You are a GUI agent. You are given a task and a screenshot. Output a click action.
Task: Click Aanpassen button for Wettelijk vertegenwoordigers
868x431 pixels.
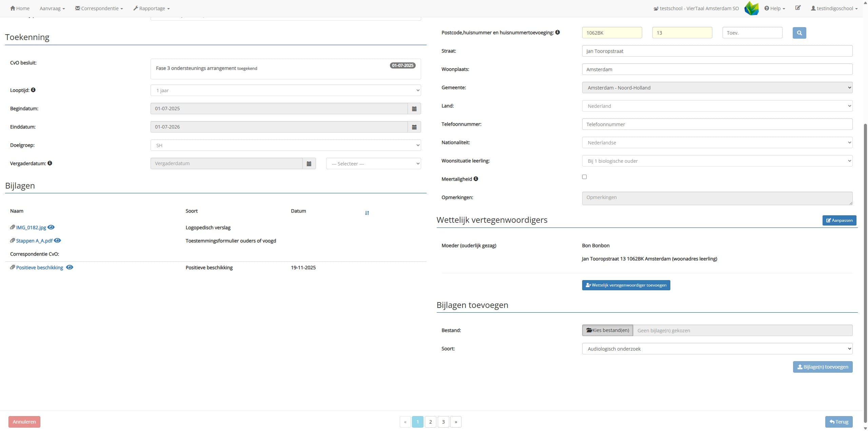839,220
